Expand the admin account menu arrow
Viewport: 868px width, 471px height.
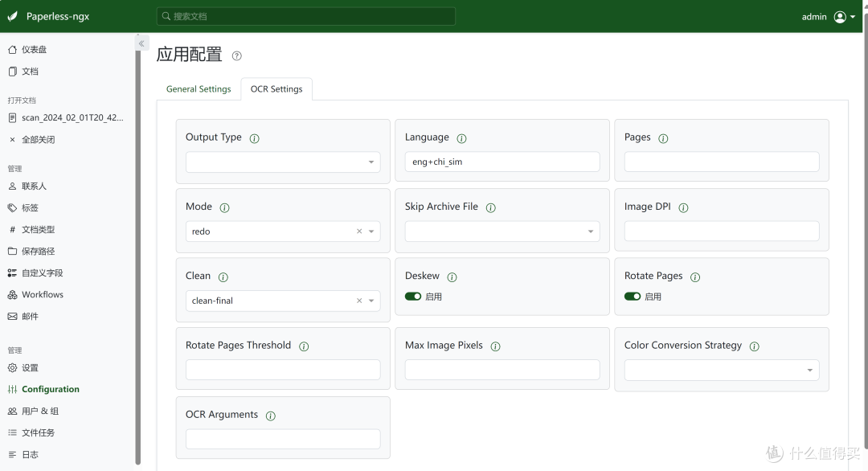click(853, 17)
